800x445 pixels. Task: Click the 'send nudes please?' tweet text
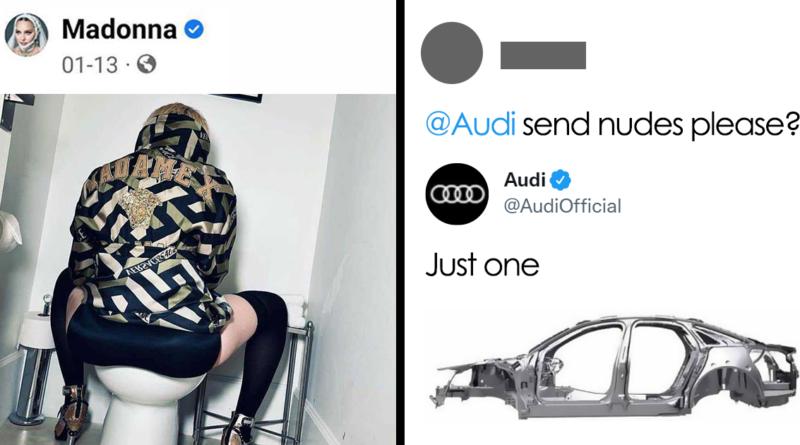(x=660, y=125)
